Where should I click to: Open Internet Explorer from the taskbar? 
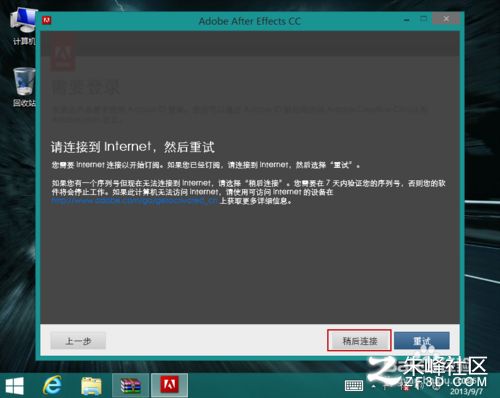tap(53, 385)
